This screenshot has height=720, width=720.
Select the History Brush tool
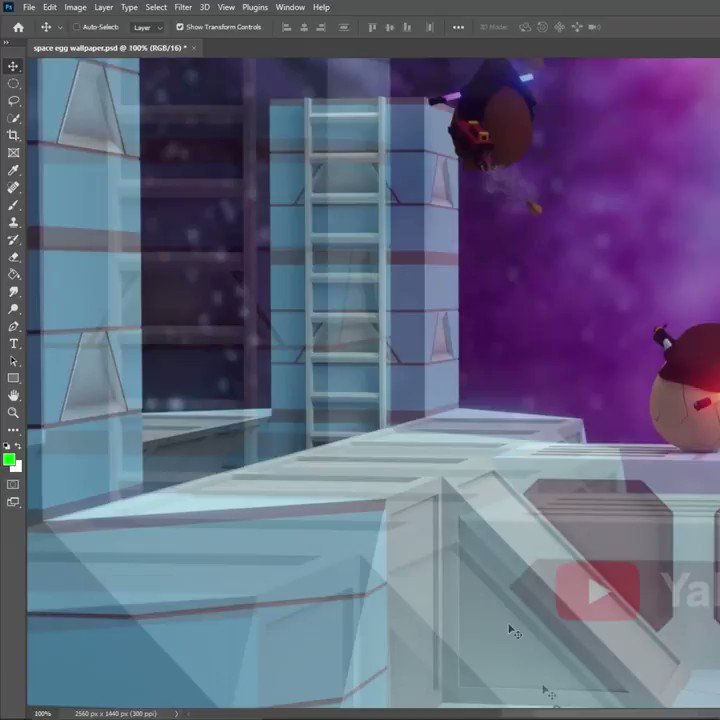pyautogui.click(x=13, y=240)
